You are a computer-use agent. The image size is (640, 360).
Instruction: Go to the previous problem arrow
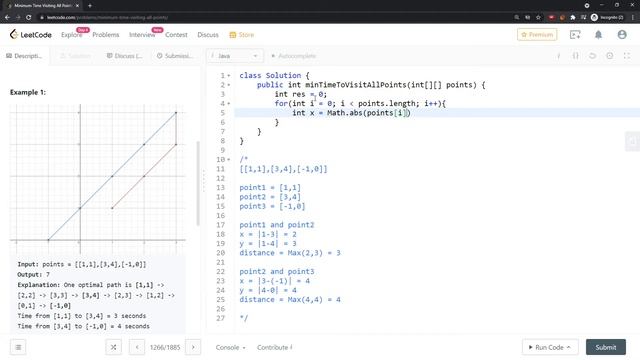pos(137,347)
